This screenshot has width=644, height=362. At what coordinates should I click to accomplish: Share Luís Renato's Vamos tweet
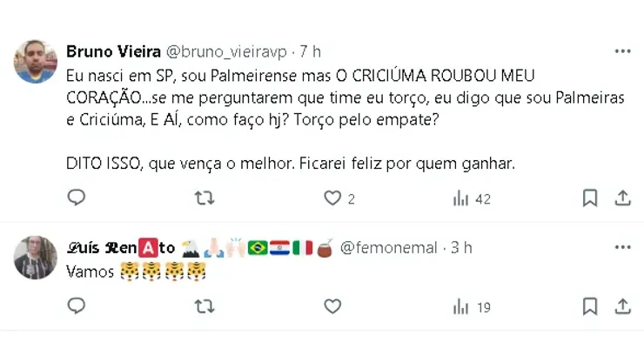623,306
